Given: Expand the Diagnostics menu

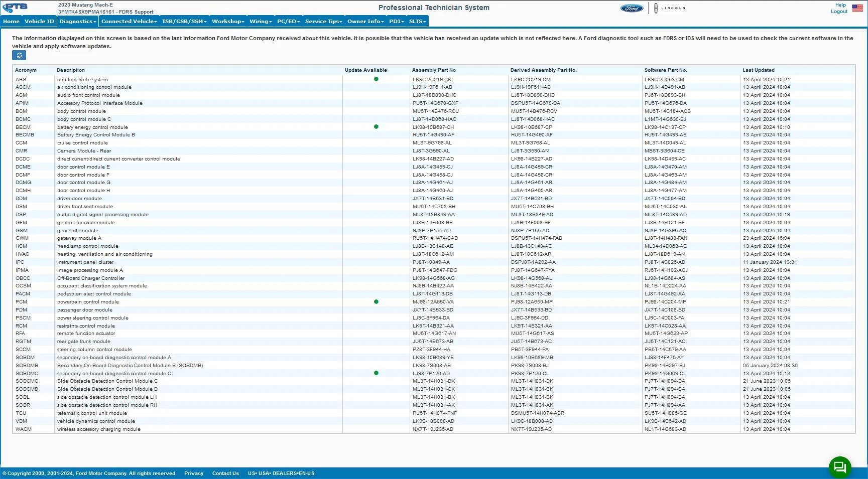Looking at the screenshot, I should (77, 22).
